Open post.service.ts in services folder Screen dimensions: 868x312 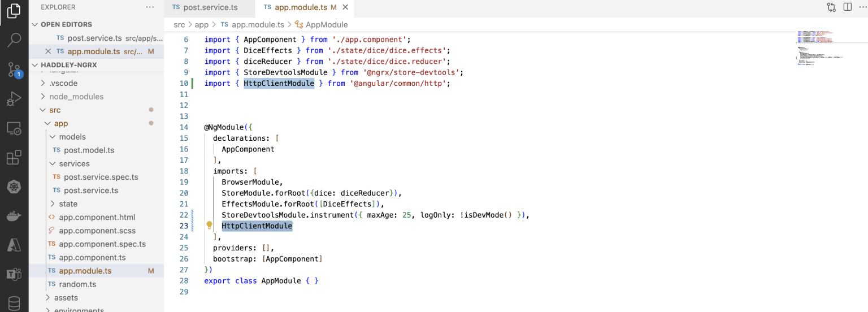click(91, 190)
